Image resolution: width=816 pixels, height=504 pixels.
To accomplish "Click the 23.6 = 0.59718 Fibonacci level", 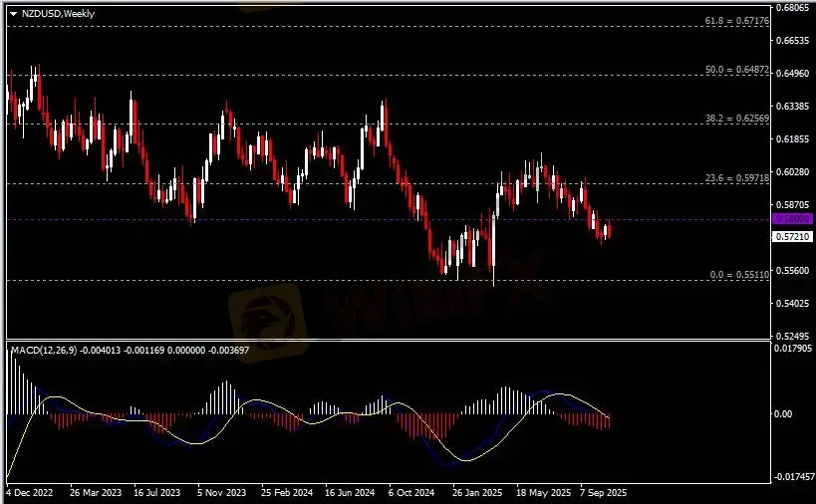I will pyautogui.click(x=735, y=177).
